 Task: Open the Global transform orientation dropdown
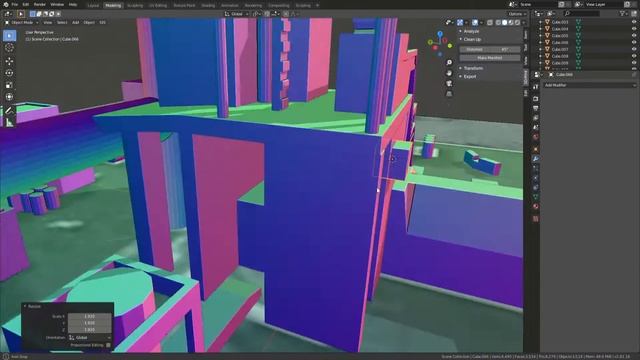236,14
